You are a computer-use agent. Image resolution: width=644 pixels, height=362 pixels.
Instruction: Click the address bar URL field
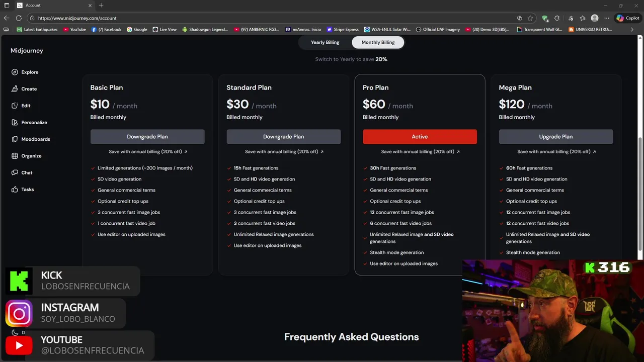[x=272, y=18]
